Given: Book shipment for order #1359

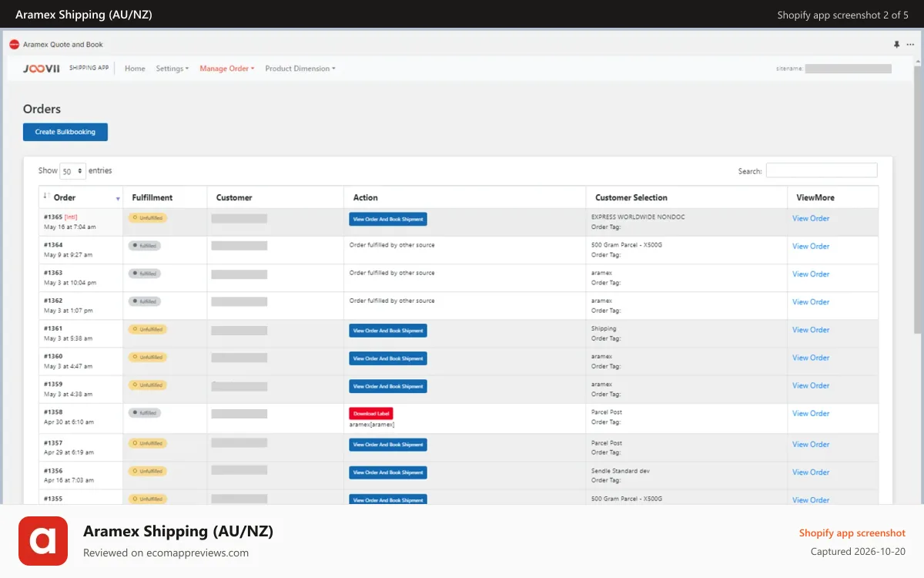Looking at the screenshot, I should click(388, 386).
